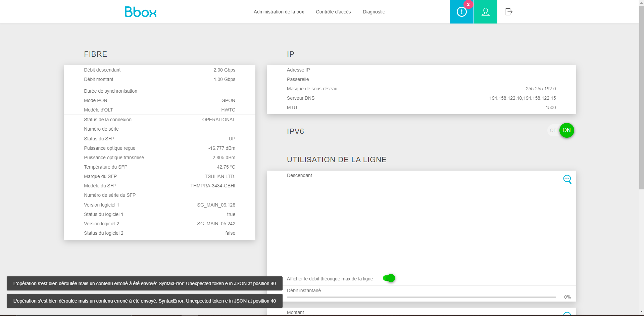Select the 42.75 °C SFP temperature
The height and width of the screenshot is (316, 644).
tap(226, 167)
